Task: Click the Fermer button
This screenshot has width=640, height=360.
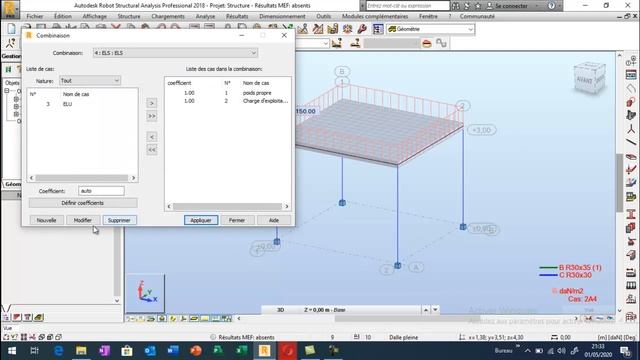Action: (x=237, y=220)
